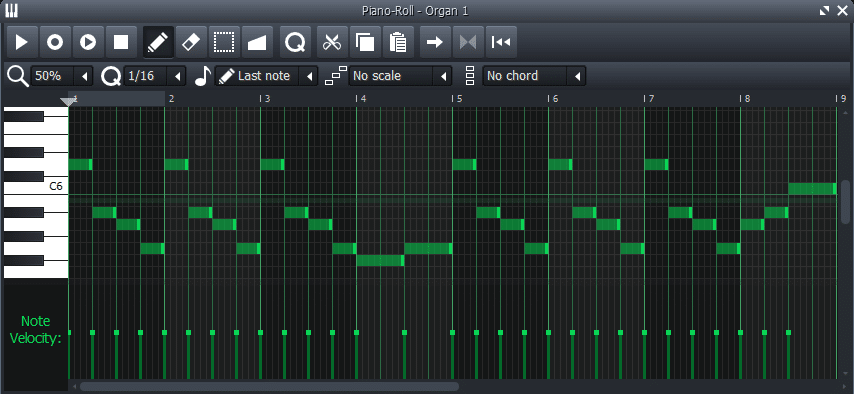Click the first note's velocity handle

[x=69, y=332]
